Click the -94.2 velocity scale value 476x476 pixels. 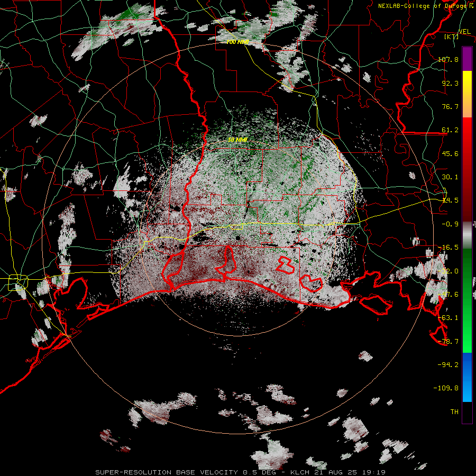(448, 365)
